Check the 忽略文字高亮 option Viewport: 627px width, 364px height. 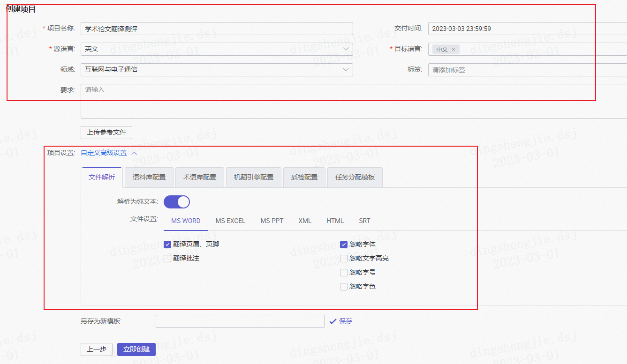tap(343, 258)
